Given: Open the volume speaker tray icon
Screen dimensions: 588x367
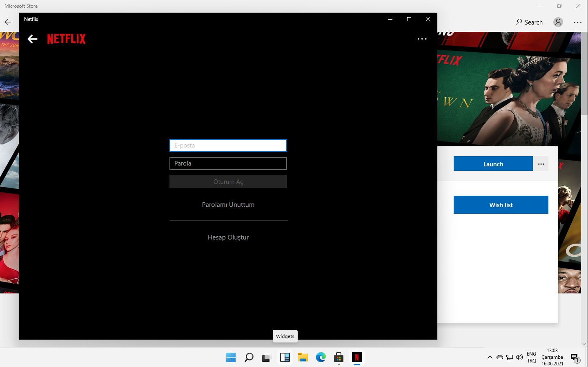Looking at the screenshot, I should pyautogui.click(x=519, y=357).
